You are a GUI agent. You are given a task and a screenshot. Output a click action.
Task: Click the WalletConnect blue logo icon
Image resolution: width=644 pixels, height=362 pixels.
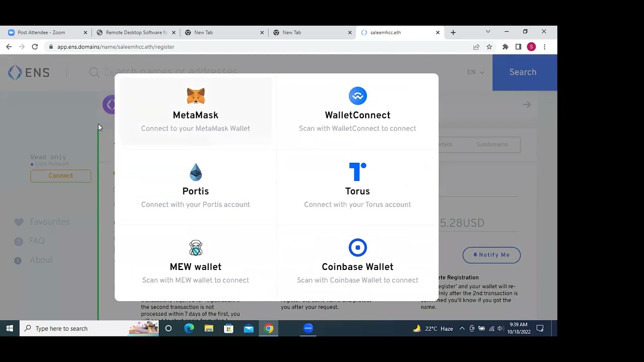(358, 96)
